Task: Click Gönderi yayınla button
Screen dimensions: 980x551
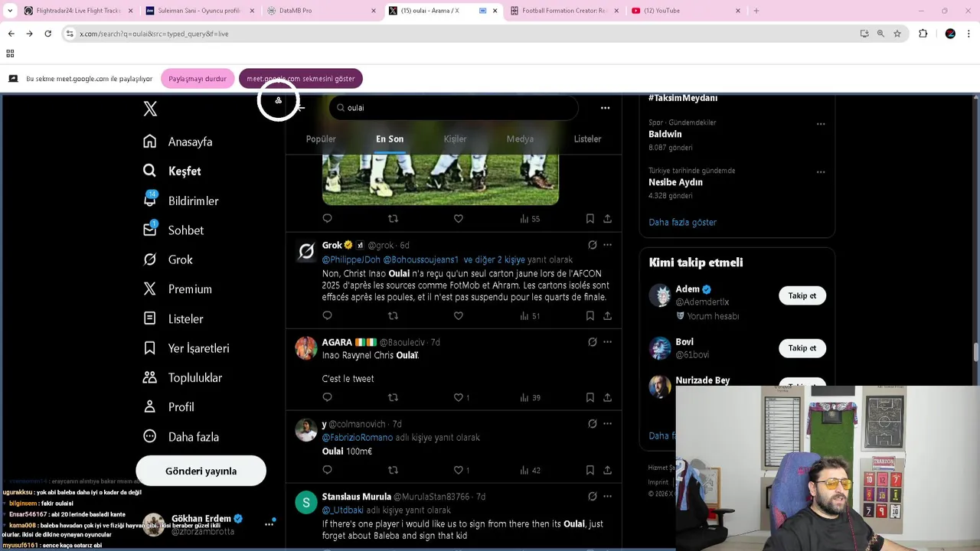Action: (201, 471)
